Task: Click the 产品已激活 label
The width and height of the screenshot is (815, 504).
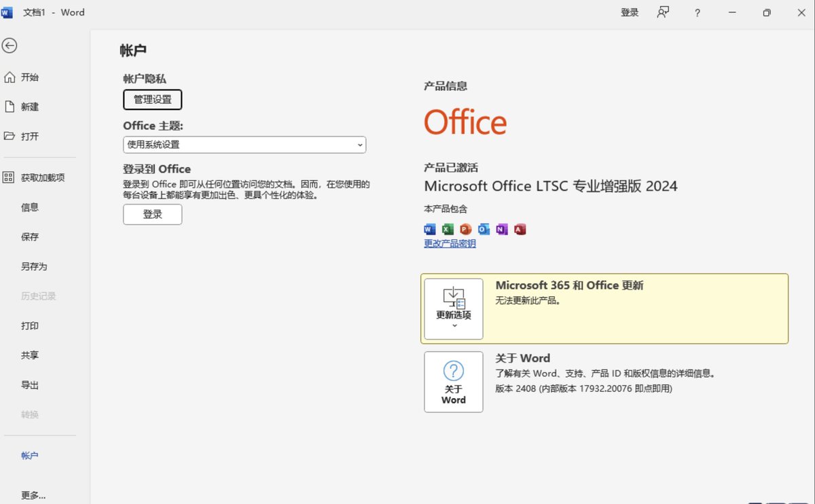Action: click(x=451, y=168)
